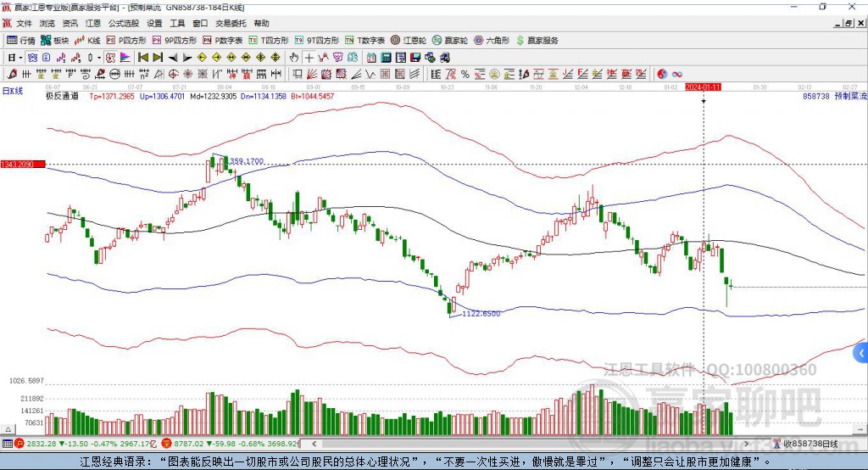Open the 六角形 hexagon tool

(492, 41)
